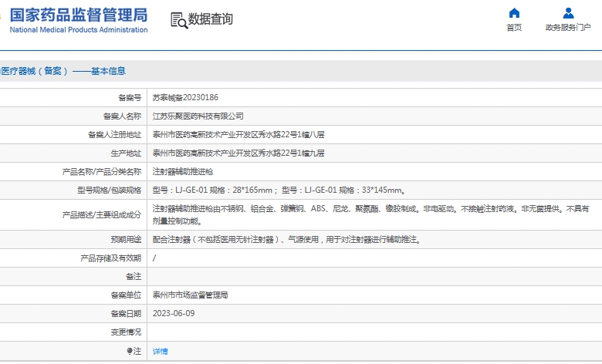
Task: Click the 数据查询 heading text
Action: click(211, 19)
